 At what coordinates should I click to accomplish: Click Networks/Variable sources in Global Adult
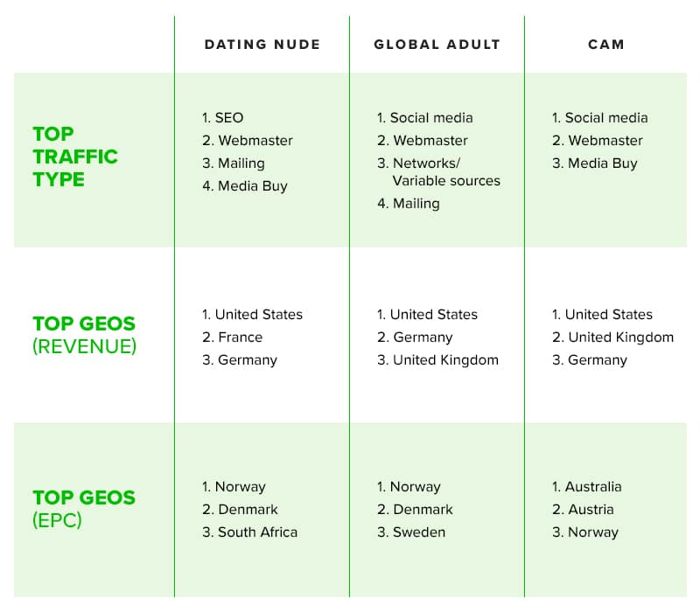click(445, 172)
